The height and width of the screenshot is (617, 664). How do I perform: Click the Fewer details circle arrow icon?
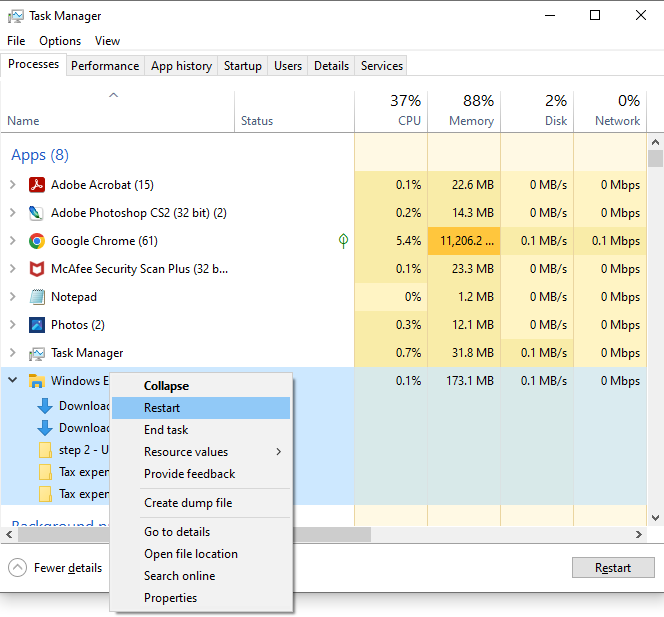tap(17, 568)
